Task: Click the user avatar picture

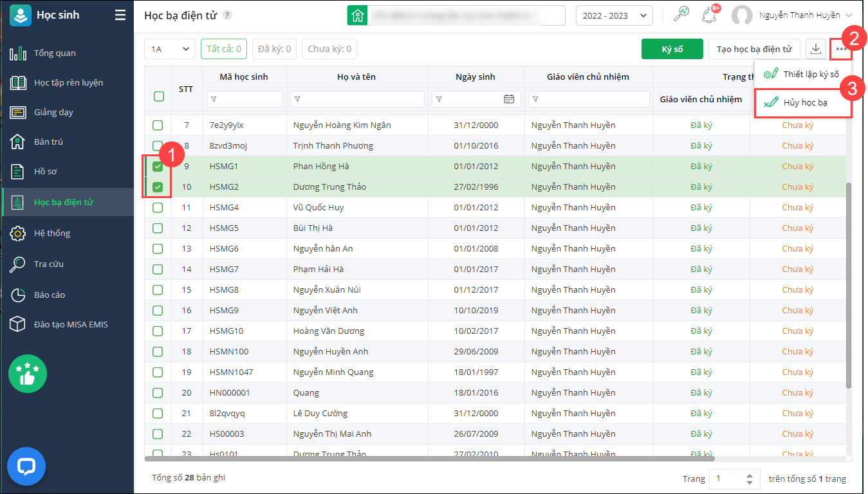Action: pos(742,15)
